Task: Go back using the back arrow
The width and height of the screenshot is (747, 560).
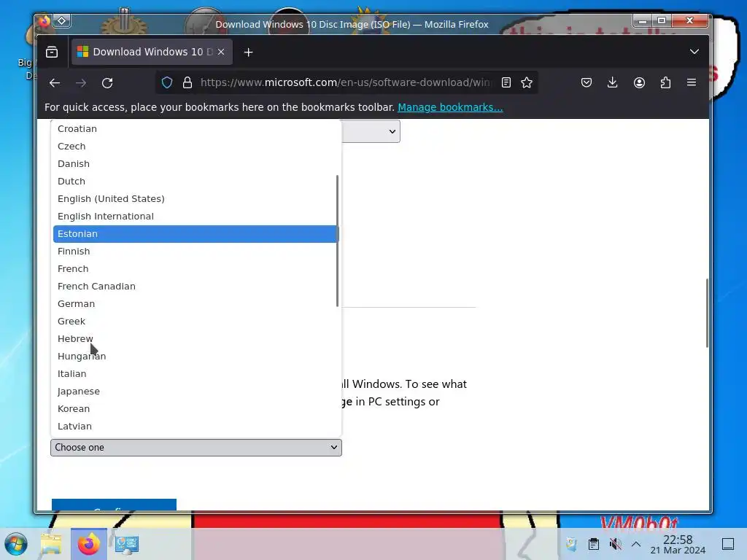Action: pos(55,83)
